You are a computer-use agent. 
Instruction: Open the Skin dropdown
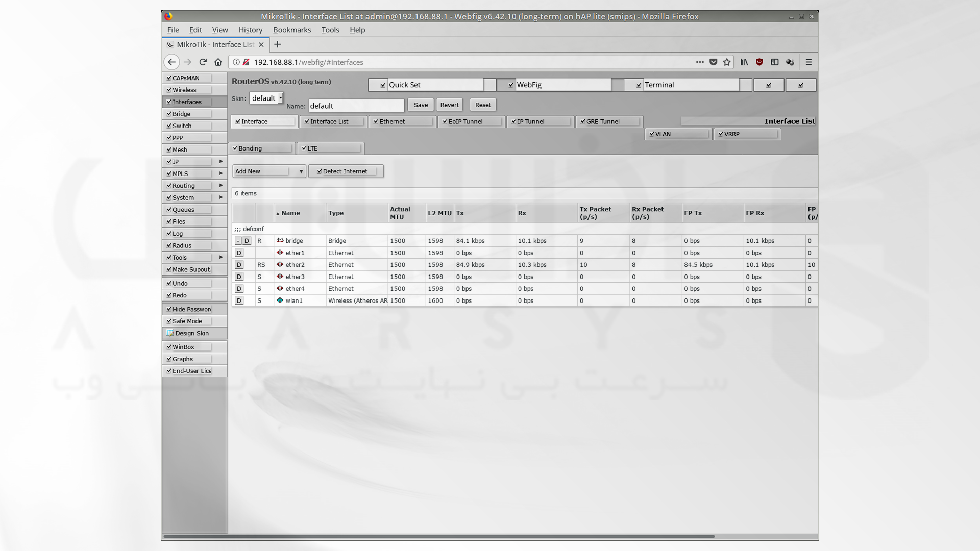click(266, 98)
